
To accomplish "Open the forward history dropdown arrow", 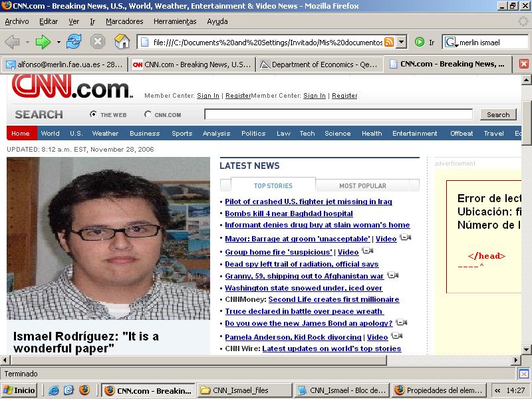I will [x=59, y=43].
